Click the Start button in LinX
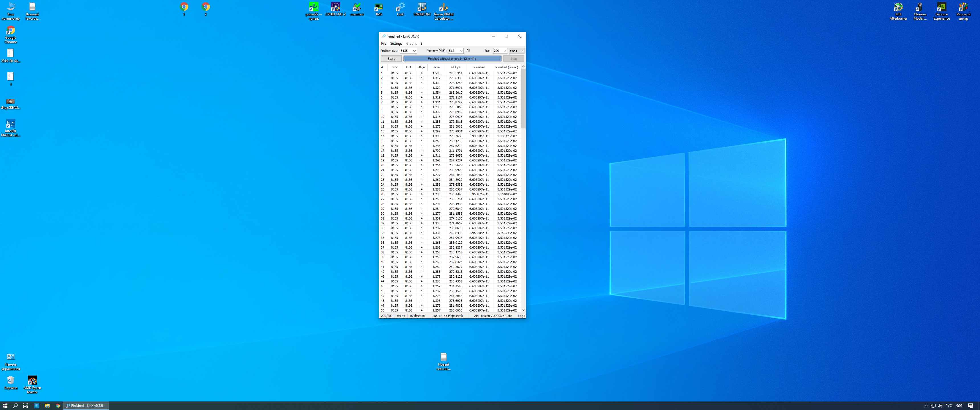Screen dimensions: 980x410 click(391, 59)
